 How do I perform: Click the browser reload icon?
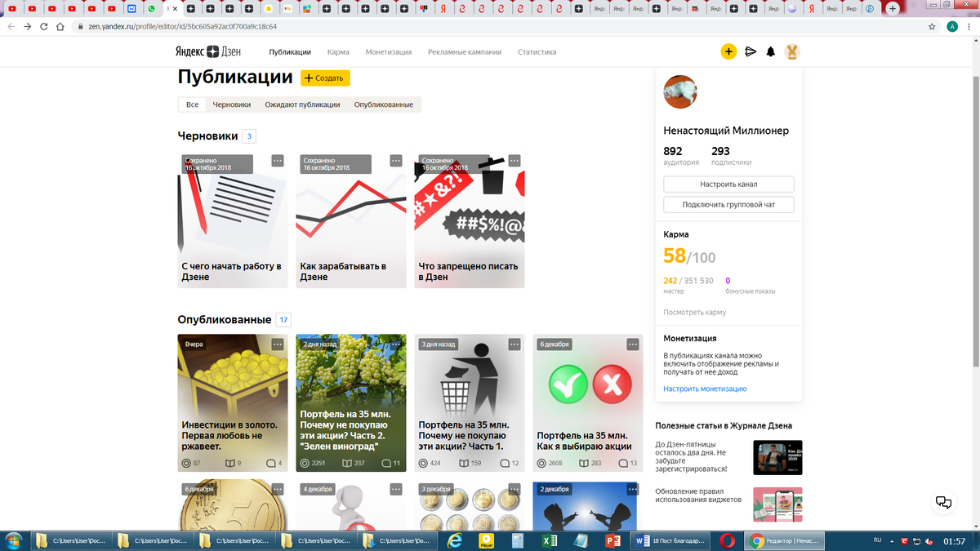point(44,26)
